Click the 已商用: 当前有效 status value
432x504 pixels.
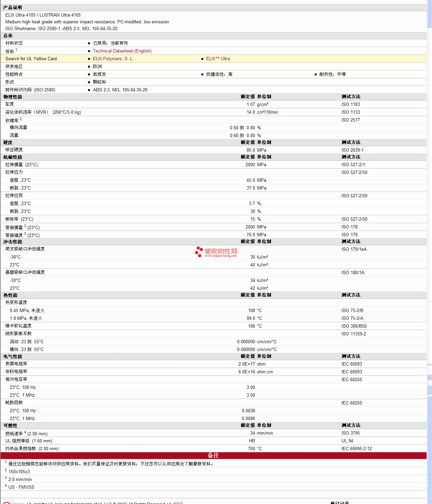click(x=111, y=43)
